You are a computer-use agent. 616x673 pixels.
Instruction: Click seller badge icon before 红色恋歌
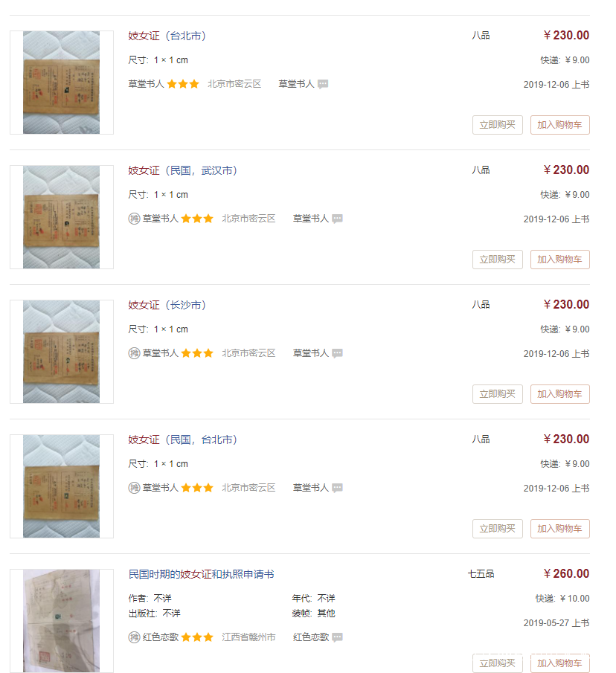tap(134, 637)
